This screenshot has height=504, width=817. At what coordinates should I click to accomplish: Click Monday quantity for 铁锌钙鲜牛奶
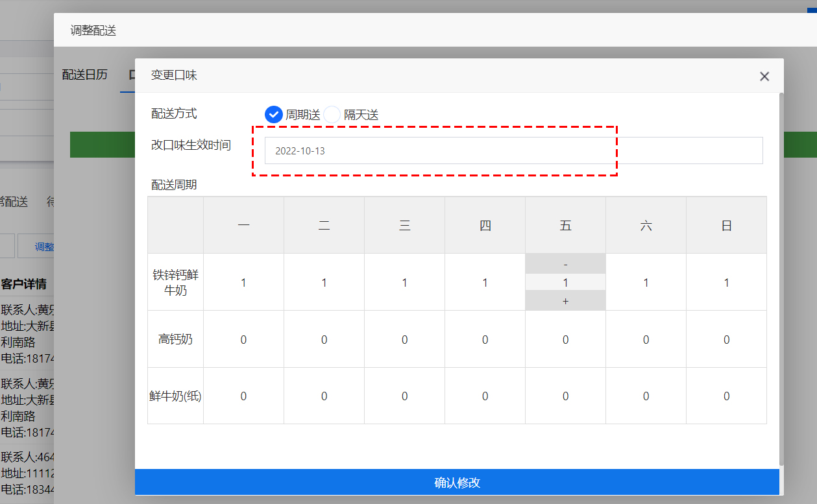pyautogui.click(x=243, y=283)
